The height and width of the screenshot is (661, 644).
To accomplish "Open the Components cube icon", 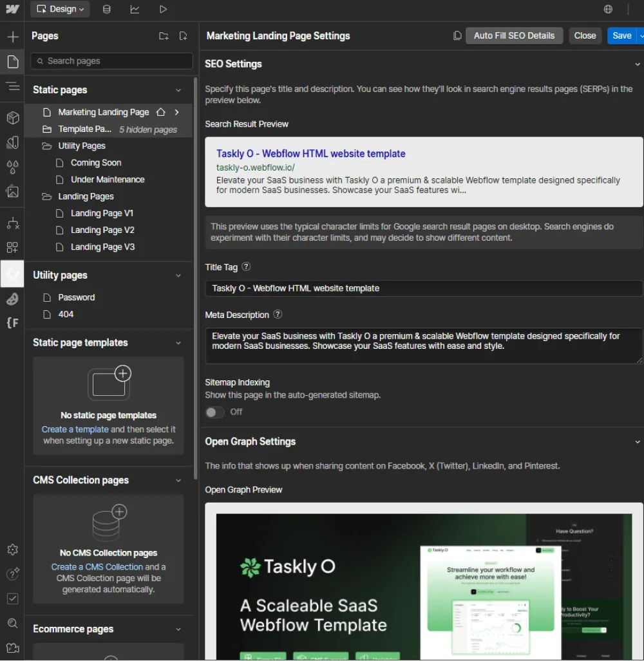I will [x=13, y=118].
